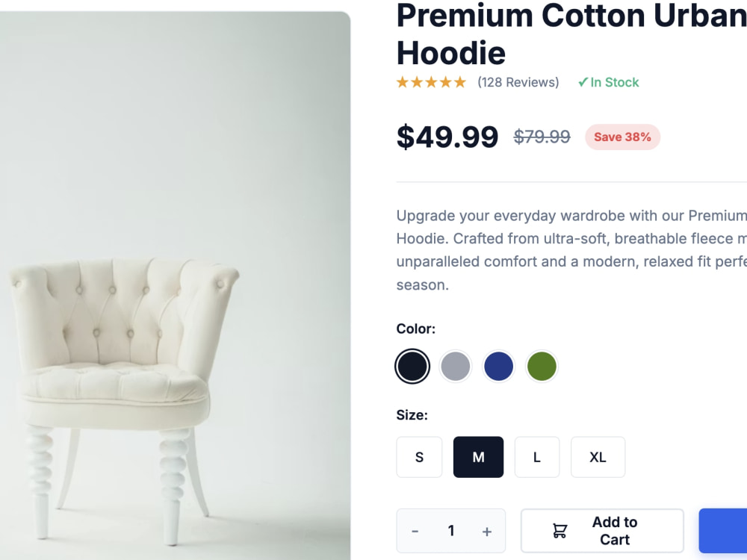Pick the navy blue color swatch
Screen dimensions: 747x560
pyautogui.click(x=499, y=367)
